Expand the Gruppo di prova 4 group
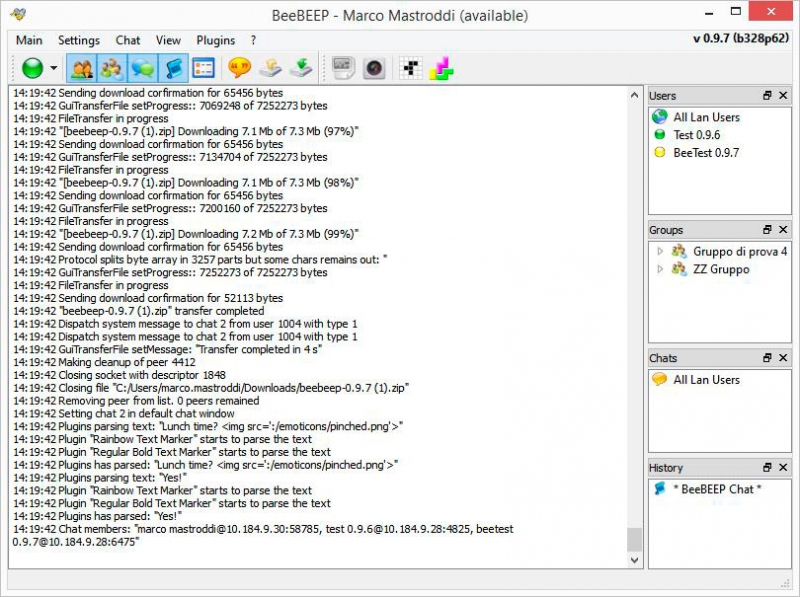The image size is (800, 597). coord(660,251)
